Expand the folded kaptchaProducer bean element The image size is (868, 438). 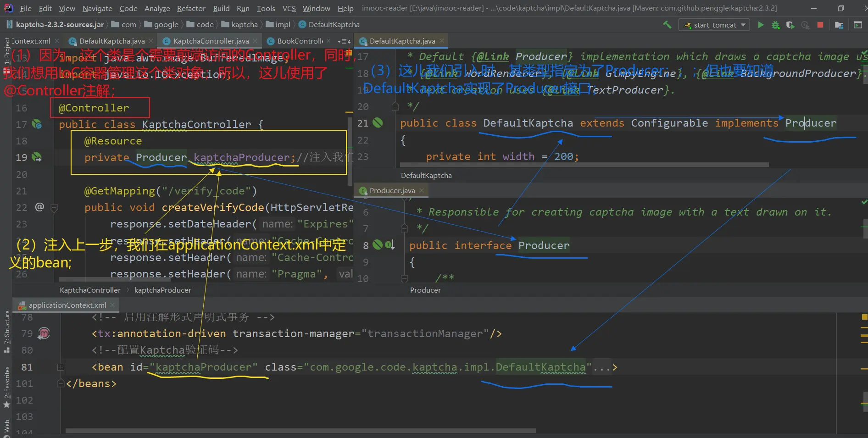pos(61,367)
